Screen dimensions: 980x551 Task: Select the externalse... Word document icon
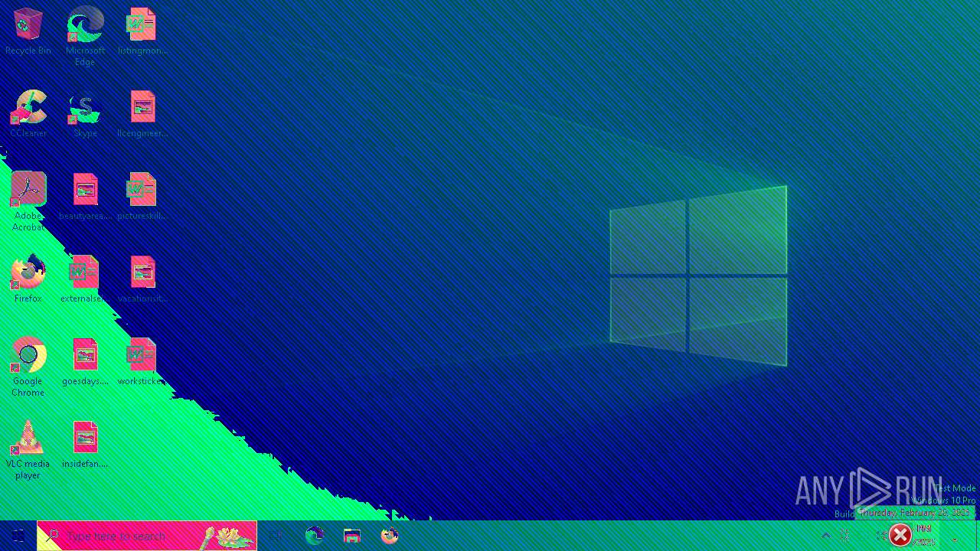83,279
